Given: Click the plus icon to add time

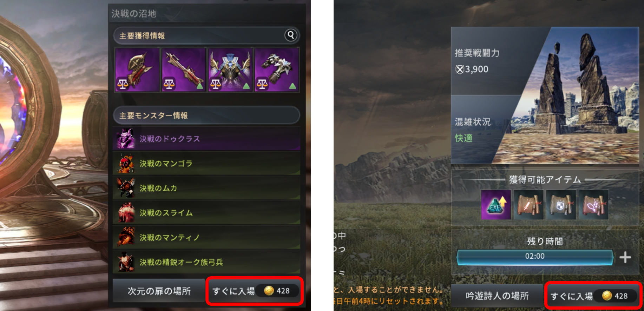Looking at the screenshot, I should coord(625,257).
